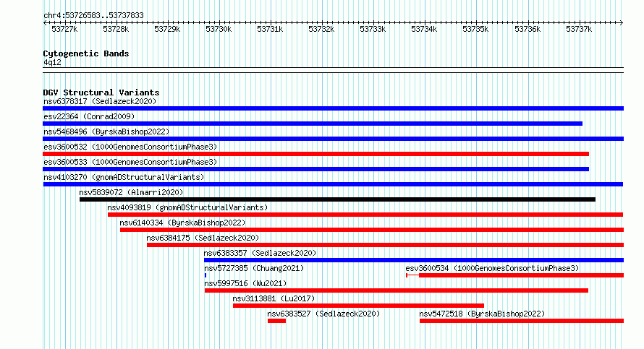This screenshot has width=644, height=349.
Task: Select the nsv3113881 red variant bar
Action: 359,306
